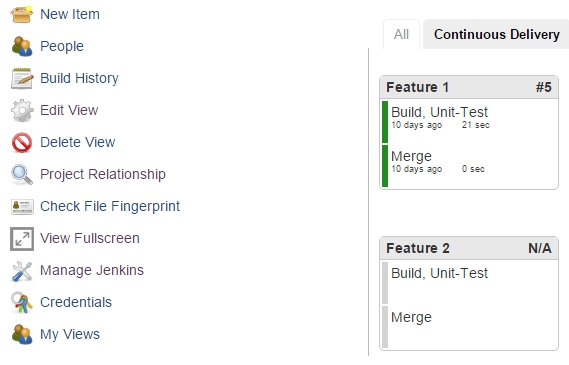The height and width of the screenshot is (365, 569).
Task: Click the Project Relationship magnifier icon
Action: click(22, 175)
